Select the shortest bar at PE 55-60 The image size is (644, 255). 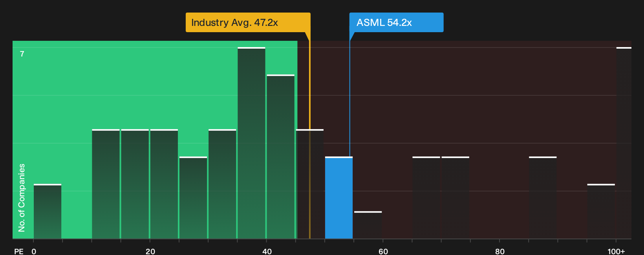click(368, 225)
